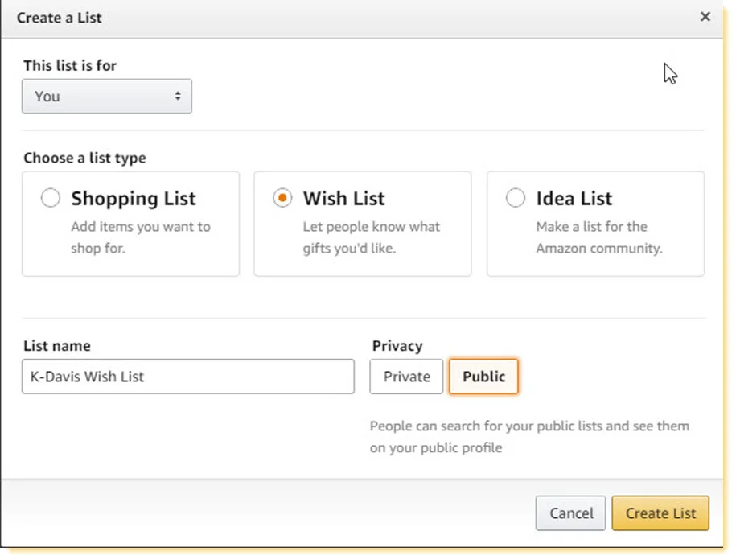Click the dropdown arrows beside You
Screen dimensions: 736x560
(x=178, y=97)
